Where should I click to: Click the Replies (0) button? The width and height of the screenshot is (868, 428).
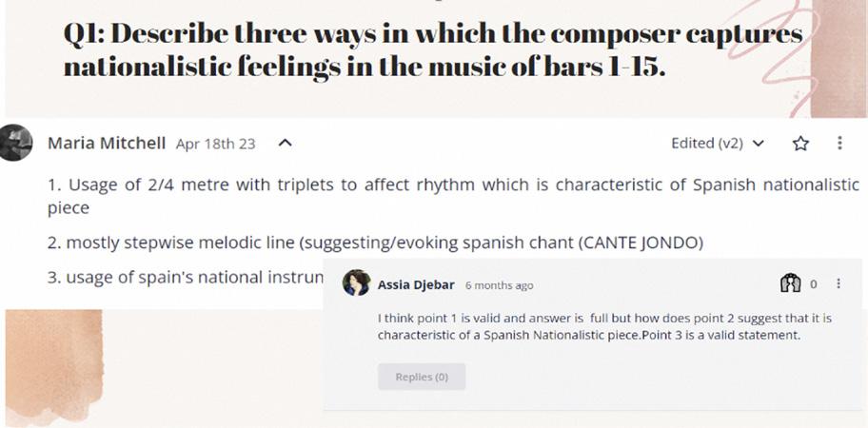(x=422, y=377)
